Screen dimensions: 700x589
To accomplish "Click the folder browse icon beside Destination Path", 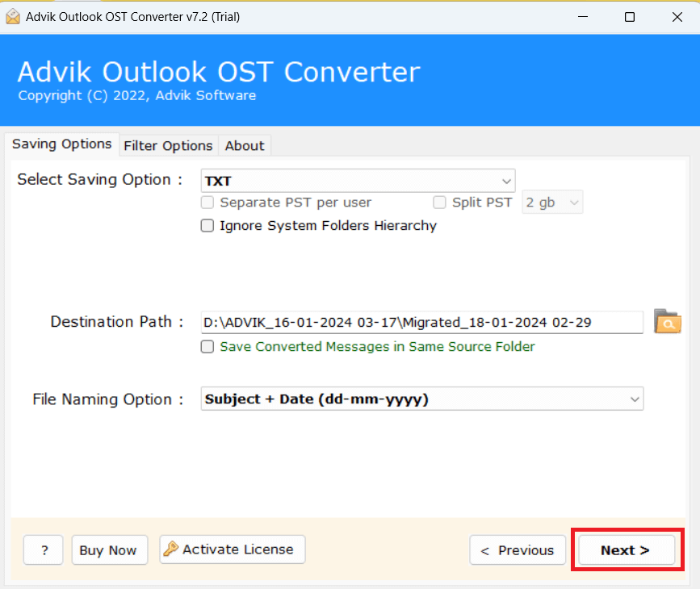I will [668, 322].
